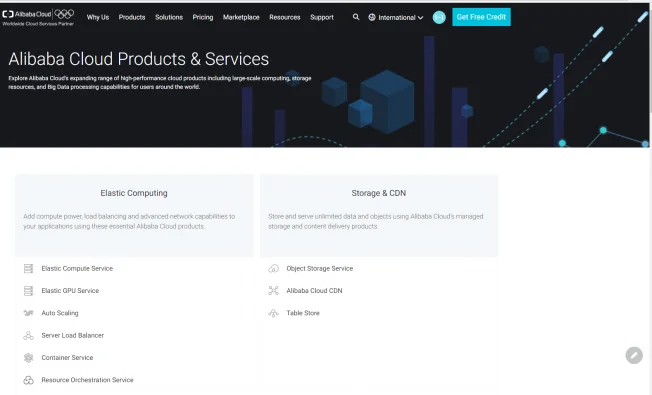Open the Products menu

[132, 17]
